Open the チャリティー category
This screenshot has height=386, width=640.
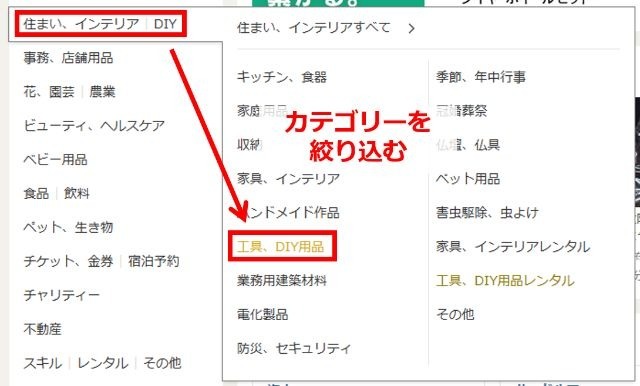pyautogui.click(x=62, y=295)
